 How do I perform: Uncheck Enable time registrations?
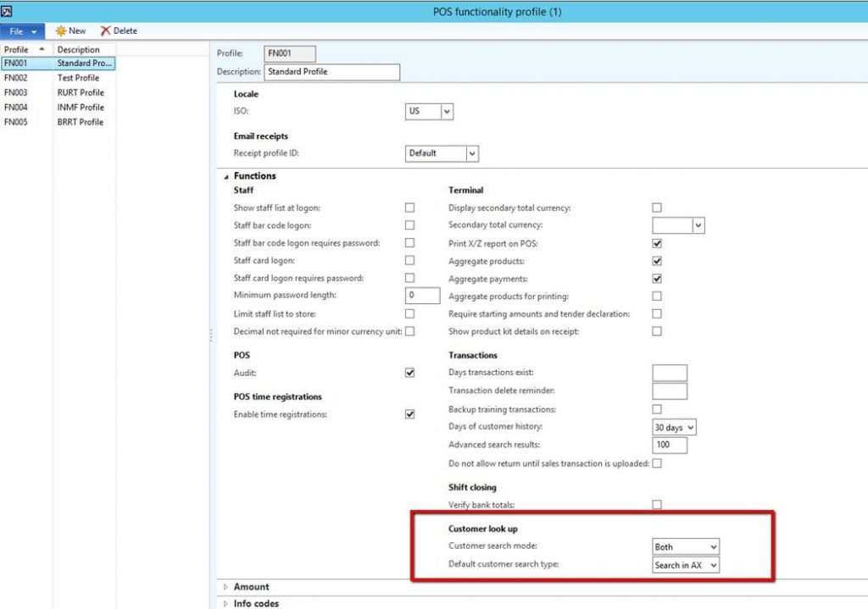[409, 414]
